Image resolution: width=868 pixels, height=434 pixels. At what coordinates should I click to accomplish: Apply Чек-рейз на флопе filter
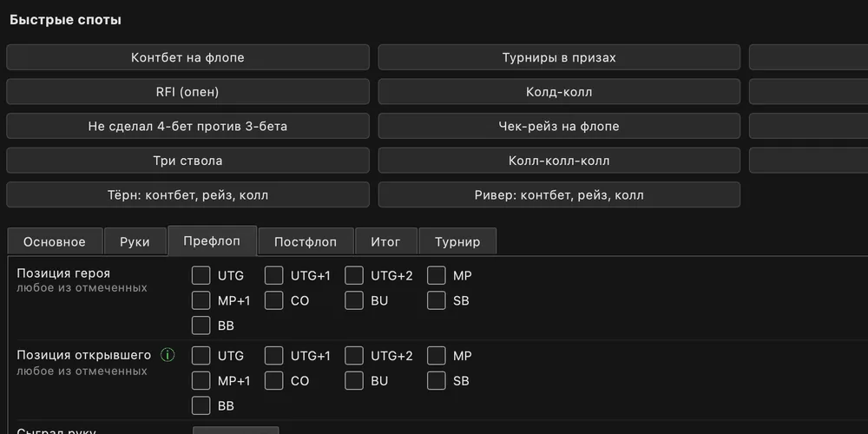559,126
